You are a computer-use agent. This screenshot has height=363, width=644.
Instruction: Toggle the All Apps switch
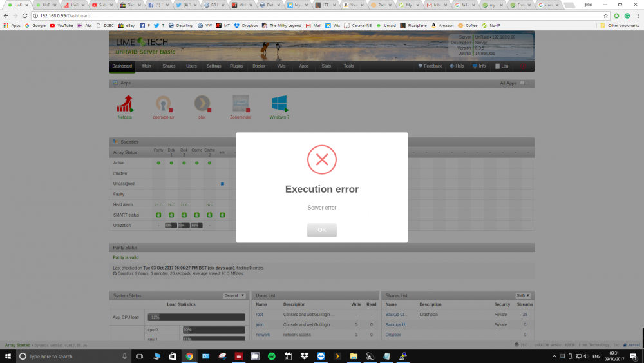(x=524, y=83)
